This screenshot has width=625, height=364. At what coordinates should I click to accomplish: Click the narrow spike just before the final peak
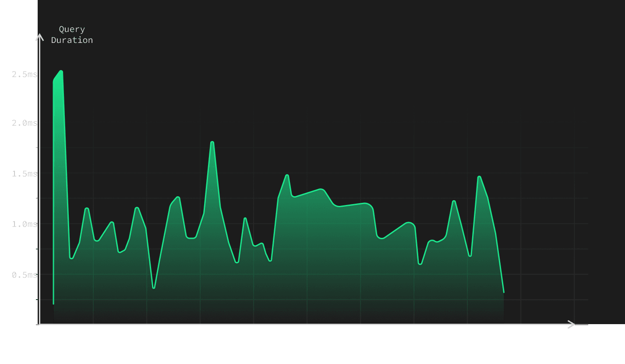tap(454, 201)
